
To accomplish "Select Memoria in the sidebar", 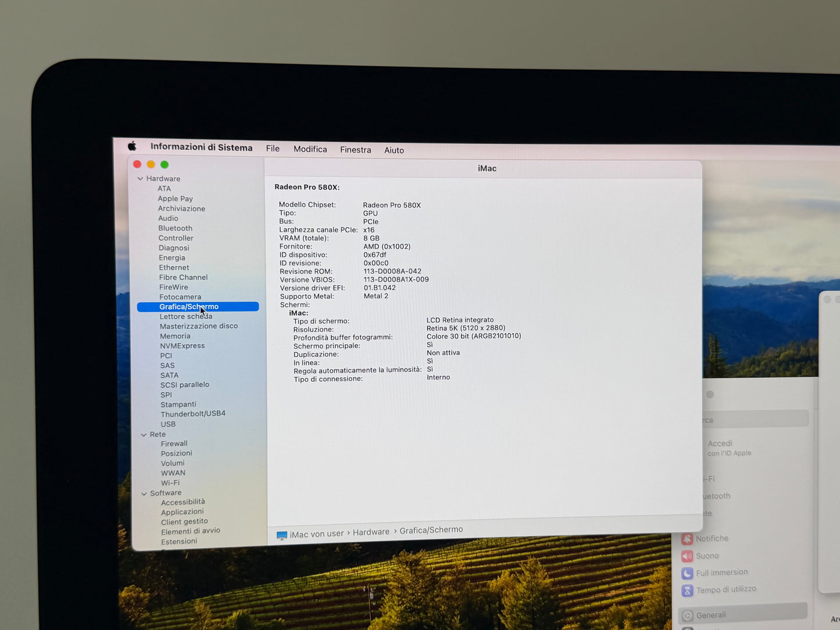I will click(175, 336).
